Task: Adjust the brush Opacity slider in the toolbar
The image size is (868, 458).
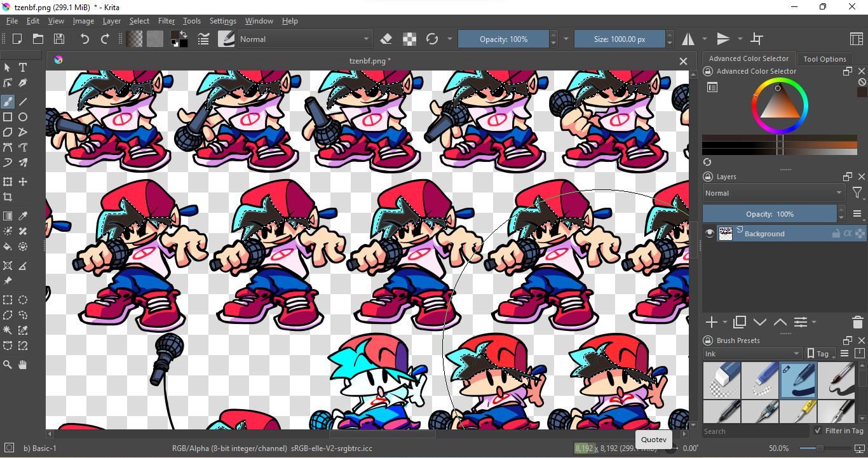Action: [504, 39]
